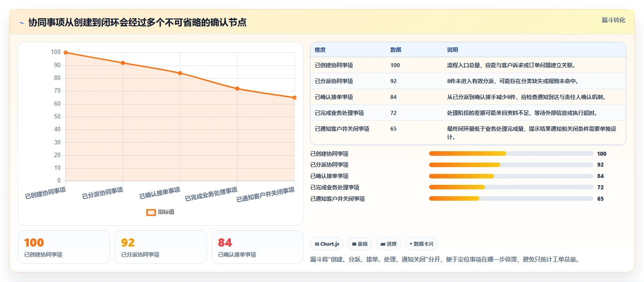Click the 漏斗转化 tag in the header

[x=613, y=20]
